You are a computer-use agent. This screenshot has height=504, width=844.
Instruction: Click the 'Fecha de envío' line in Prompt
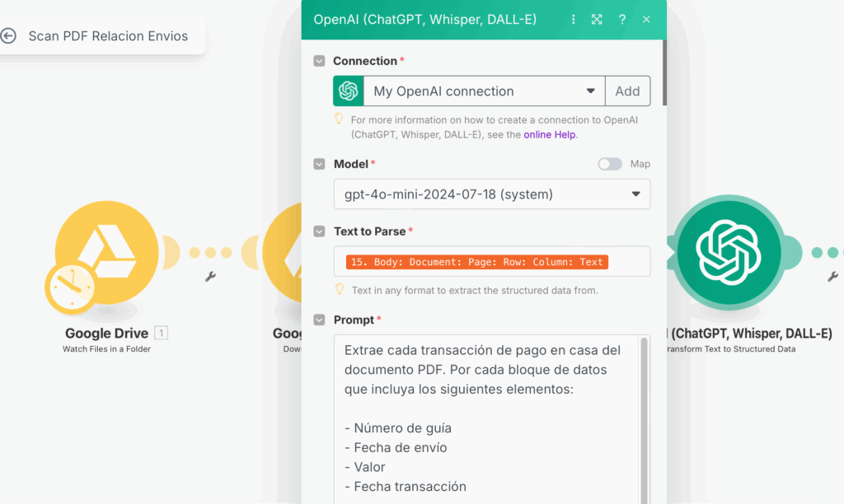coord(396,447)
